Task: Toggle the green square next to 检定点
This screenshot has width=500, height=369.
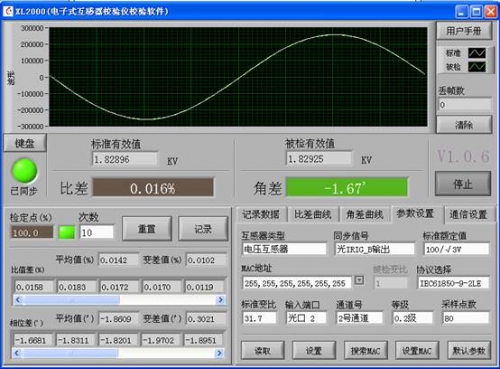Action: click(67, 232)
